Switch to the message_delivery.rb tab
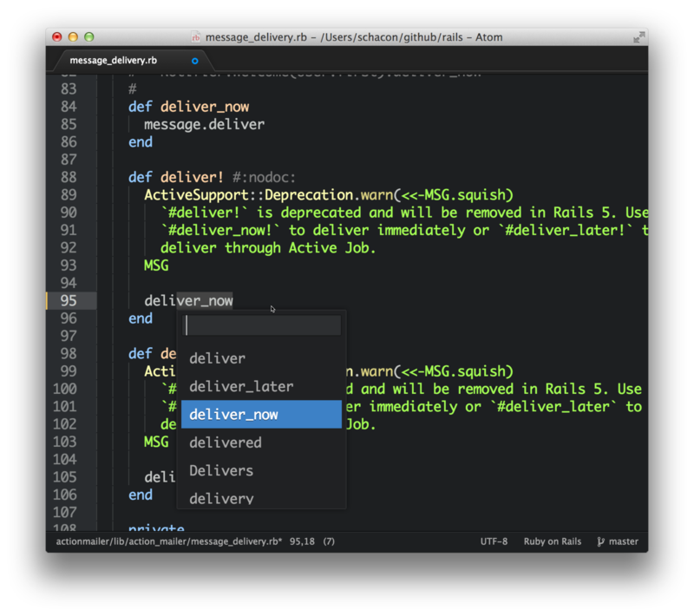Screen dimensions: 694x616 (113, 61)
